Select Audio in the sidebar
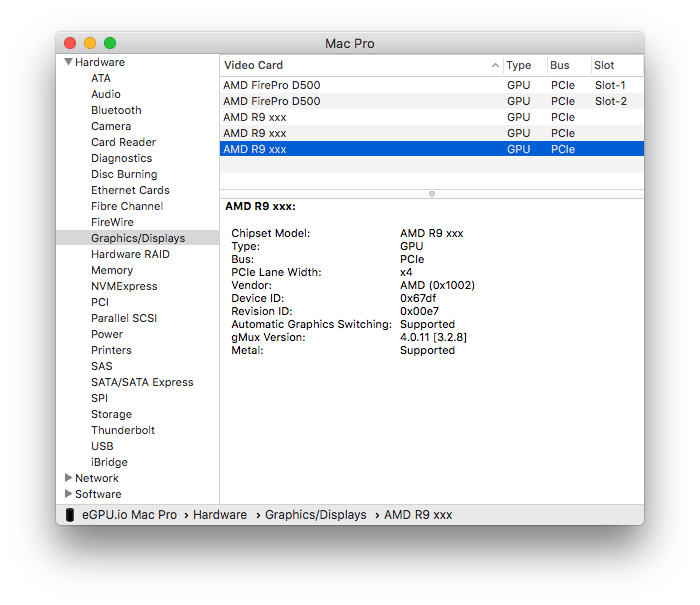The height and width of the screenshot is (605, 700). click(x=106, y=94)
